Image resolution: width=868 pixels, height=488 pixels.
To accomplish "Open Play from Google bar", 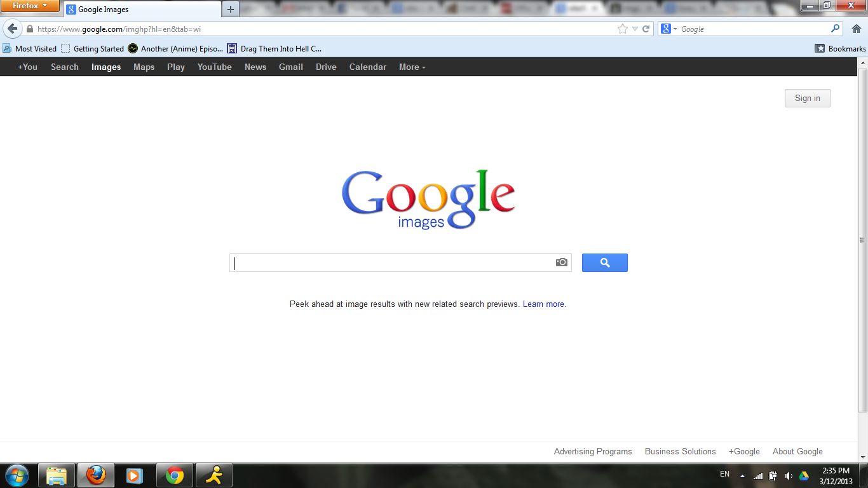I will [176, 67].
